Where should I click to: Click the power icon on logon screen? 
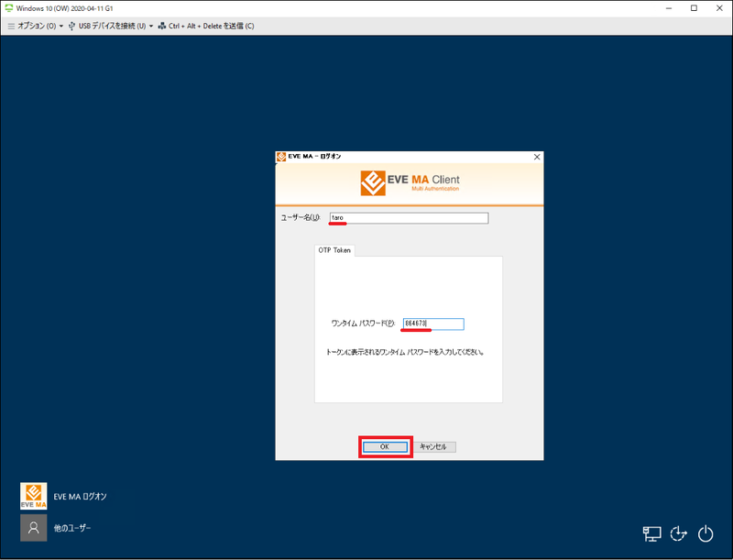[x=706, y=533]
